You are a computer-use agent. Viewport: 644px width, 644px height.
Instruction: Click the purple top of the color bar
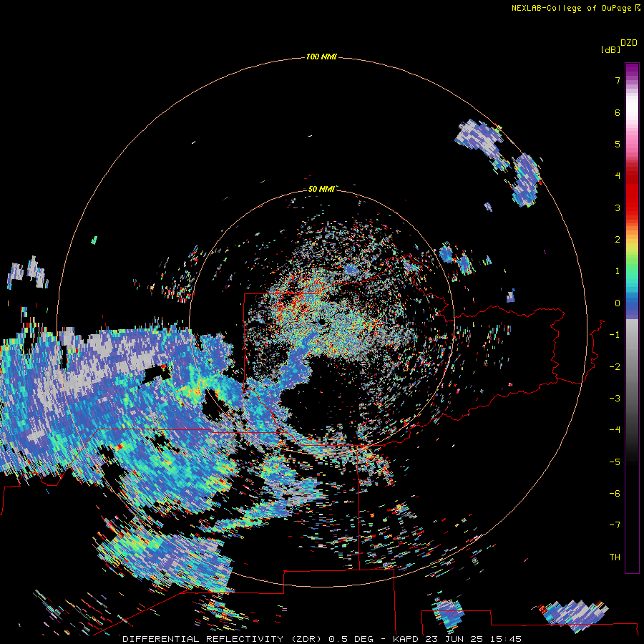[632, 69]
